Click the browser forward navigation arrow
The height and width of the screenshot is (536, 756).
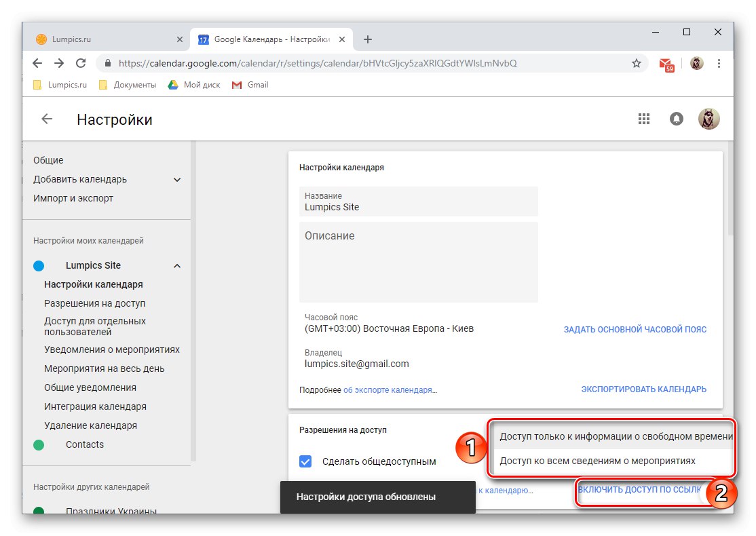59,62
